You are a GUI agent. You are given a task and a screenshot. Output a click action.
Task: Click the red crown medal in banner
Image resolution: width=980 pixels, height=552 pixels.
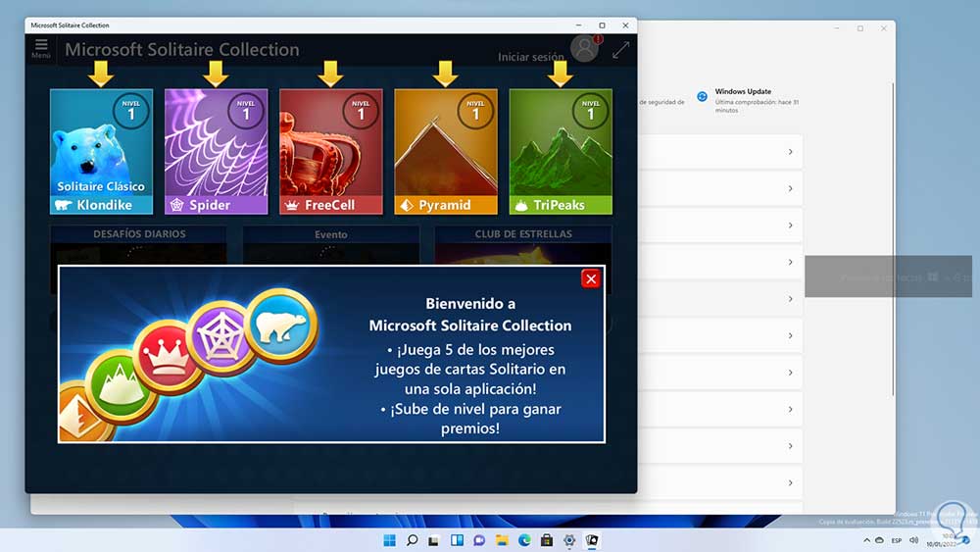(x=167, y=358)
